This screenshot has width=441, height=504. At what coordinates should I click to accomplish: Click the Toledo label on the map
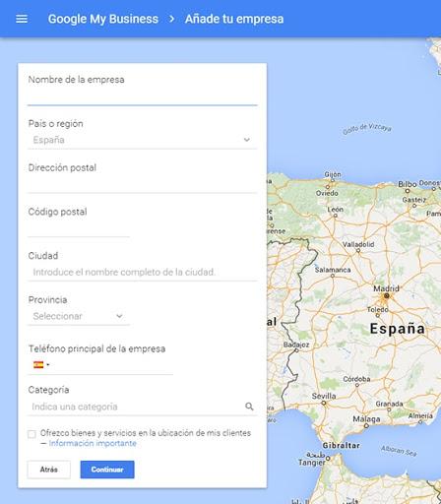coord(378,309)
